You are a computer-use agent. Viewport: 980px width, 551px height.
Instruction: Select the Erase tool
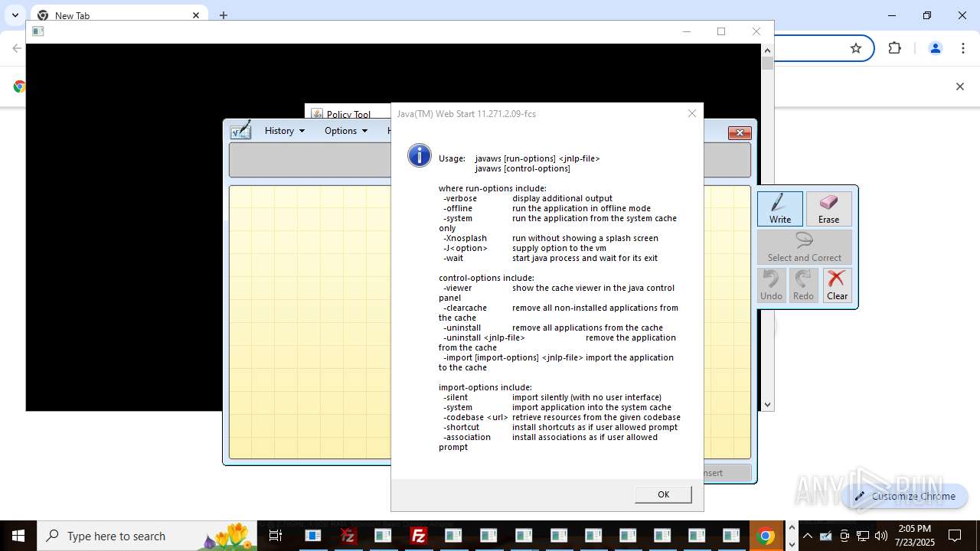[828, 208]
